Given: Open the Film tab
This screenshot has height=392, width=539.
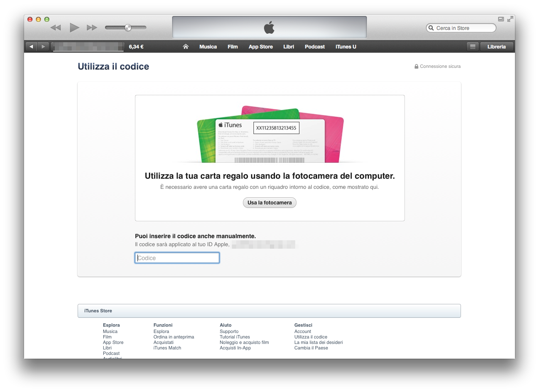Looking at the screenshot, I should (233, 47).
